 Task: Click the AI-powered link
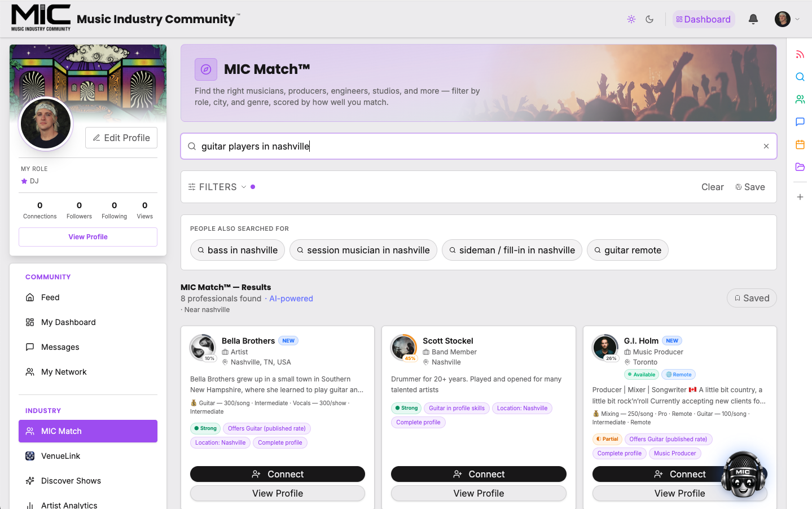(x=291, y=299)
